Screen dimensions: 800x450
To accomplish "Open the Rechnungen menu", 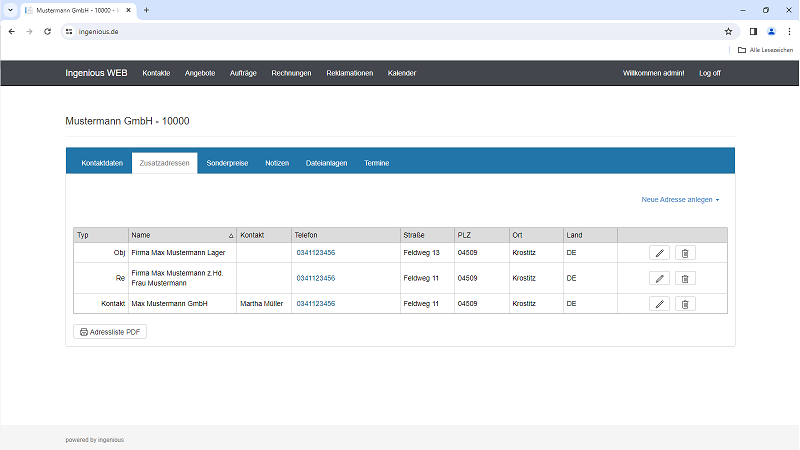I will click(x=291, y=73).
